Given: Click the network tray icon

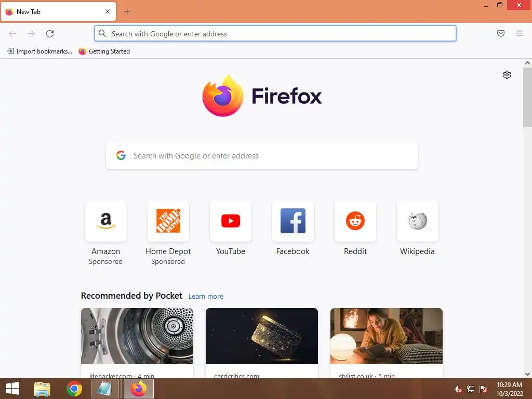Looking at the screenshot, I should point(471,389).
